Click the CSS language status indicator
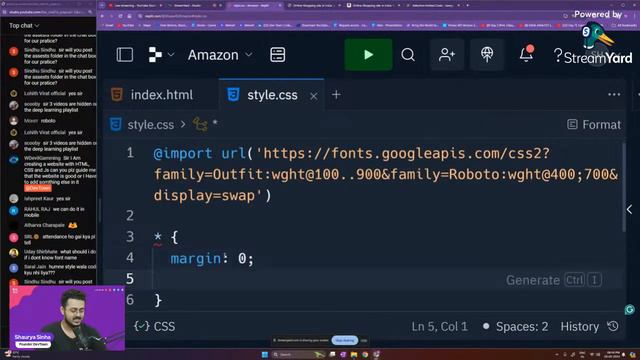This screenshot has width=640, height=360. click(155, 326)
